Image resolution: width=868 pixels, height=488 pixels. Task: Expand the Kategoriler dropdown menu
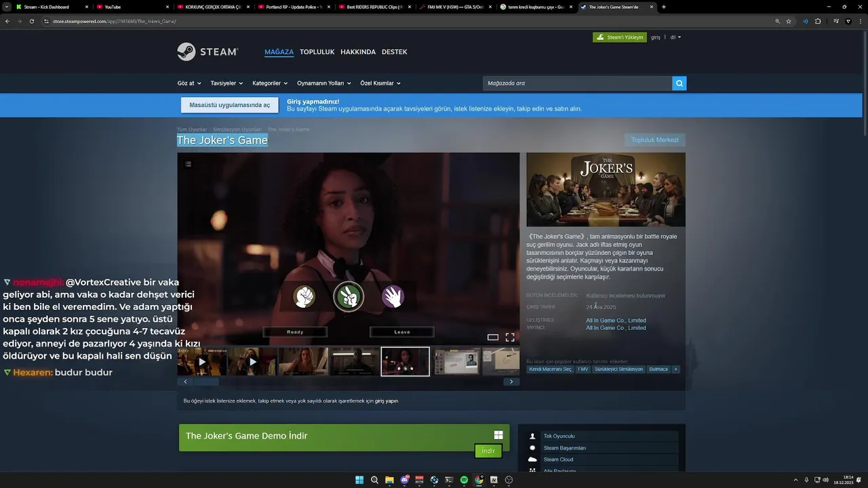click(x=270, y=83)
